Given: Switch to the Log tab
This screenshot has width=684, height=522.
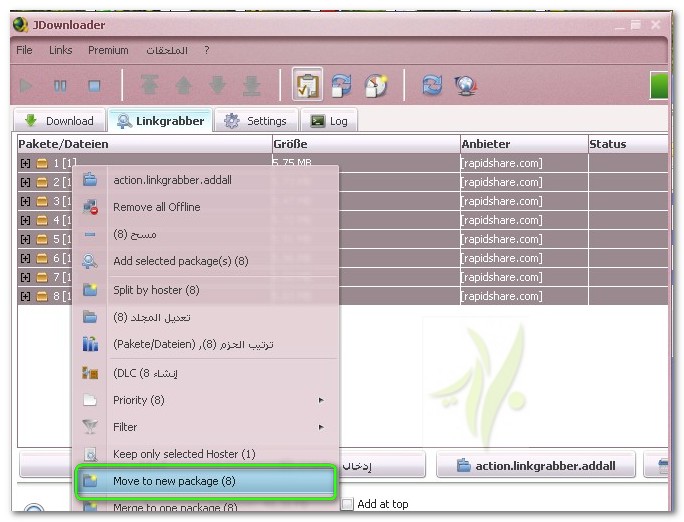Looking at the screenshot, I should [329, 120].
